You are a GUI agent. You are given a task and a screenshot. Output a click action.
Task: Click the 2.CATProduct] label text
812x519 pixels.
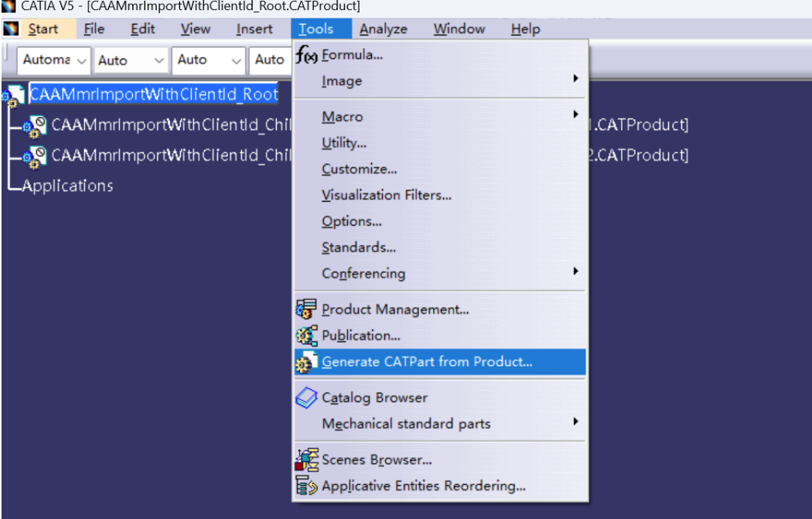coord(639,155)
